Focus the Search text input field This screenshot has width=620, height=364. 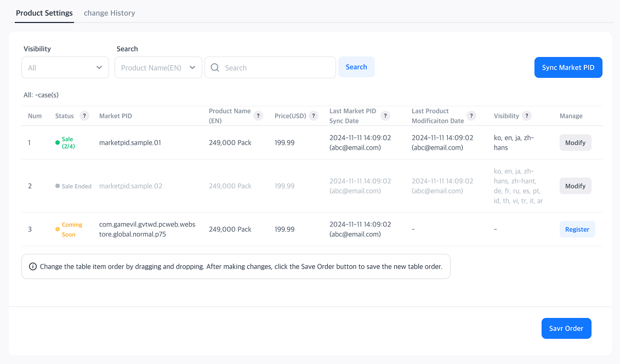[277, 67]
